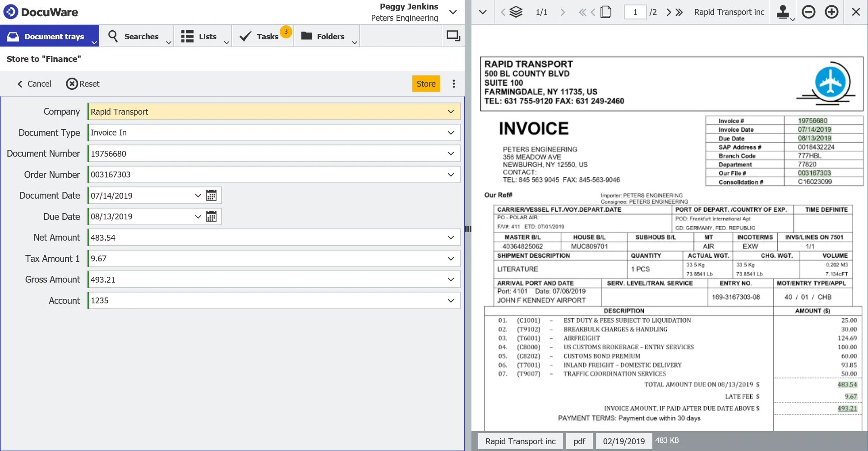This screenshot has width=868, height=451.
Task: Cancel storing to Finance
Action: tap(34, 84)
